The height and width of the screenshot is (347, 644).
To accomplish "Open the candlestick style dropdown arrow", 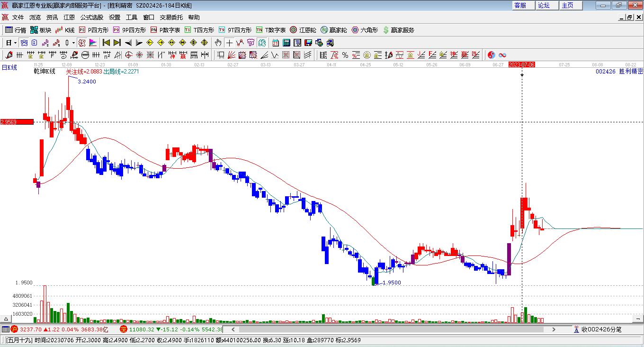I will [73, 43].
